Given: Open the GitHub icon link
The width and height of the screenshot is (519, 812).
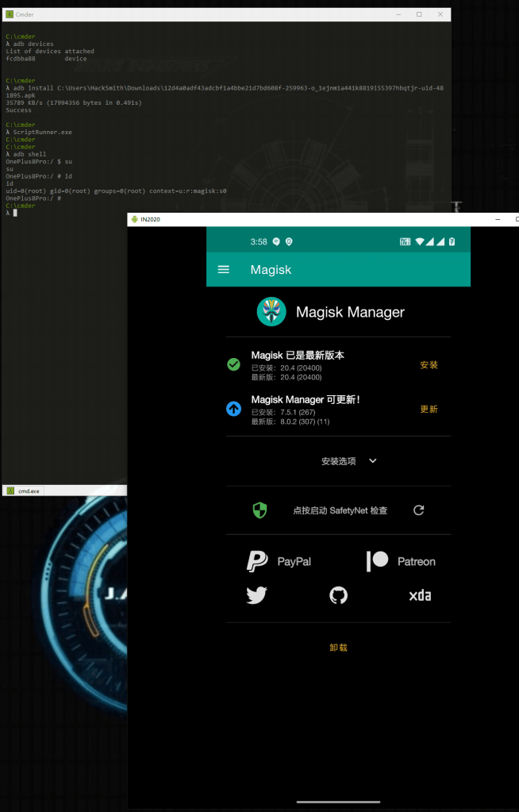Looking at the screenshot, I should pyautogui.click(x=338, y=595).
